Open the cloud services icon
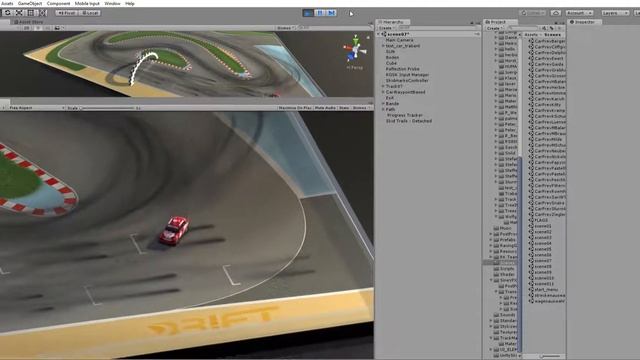 point(556,13)
